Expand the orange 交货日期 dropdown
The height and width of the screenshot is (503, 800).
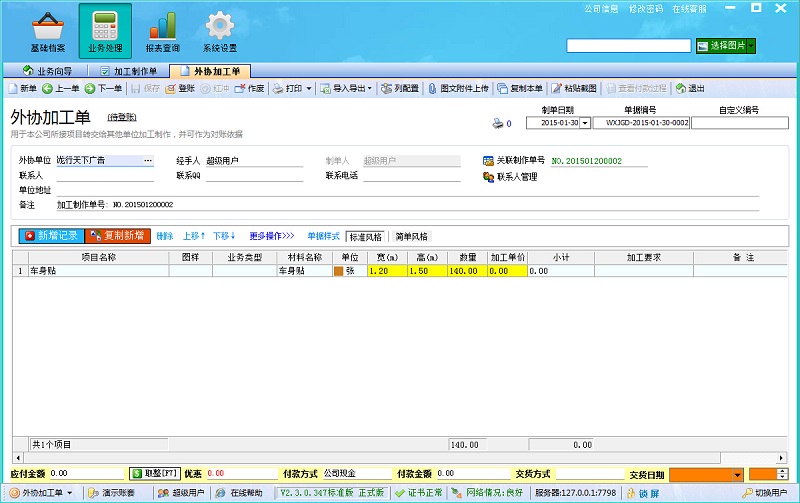[x=737, y=474]
